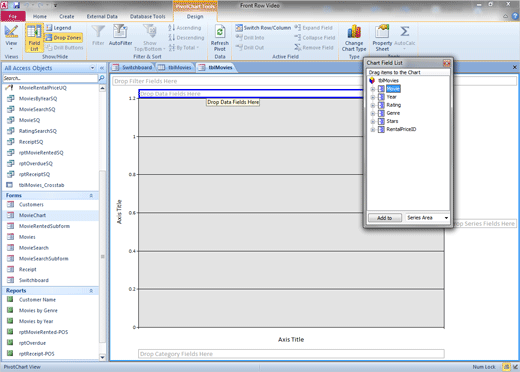The image size is (520, 372).
Task: Select the Movie field in Chart Field List
Action: (x=393, y=89)
